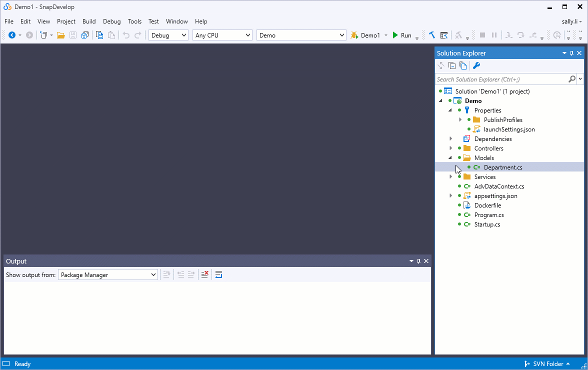Select the Solution 'Demo1' root node
The image size is (588, 370).
[x=492, y=91]
